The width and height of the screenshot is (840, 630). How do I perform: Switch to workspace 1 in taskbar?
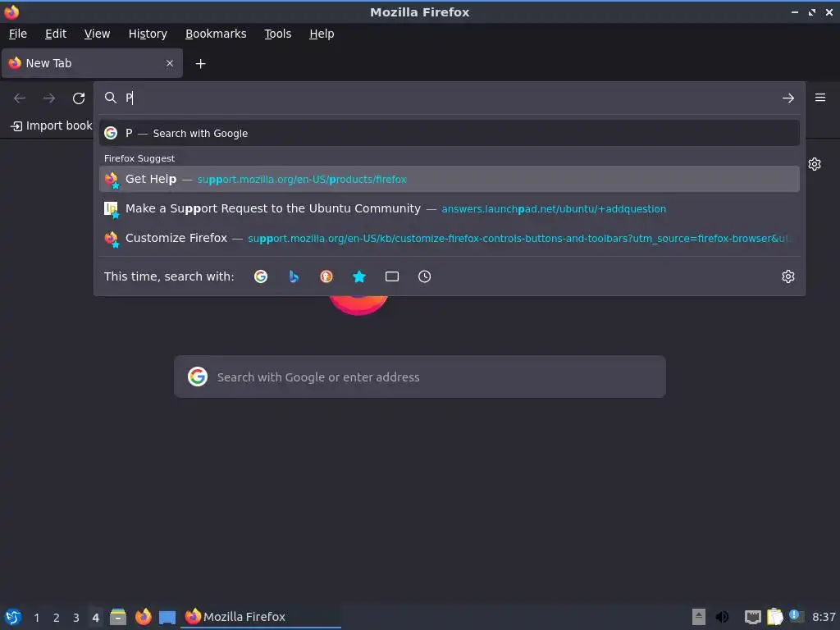click(x=36, y=617)
